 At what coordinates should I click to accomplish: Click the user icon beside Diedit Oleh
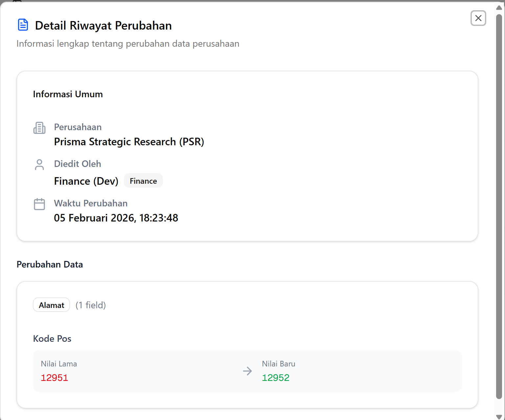point(39,165)
